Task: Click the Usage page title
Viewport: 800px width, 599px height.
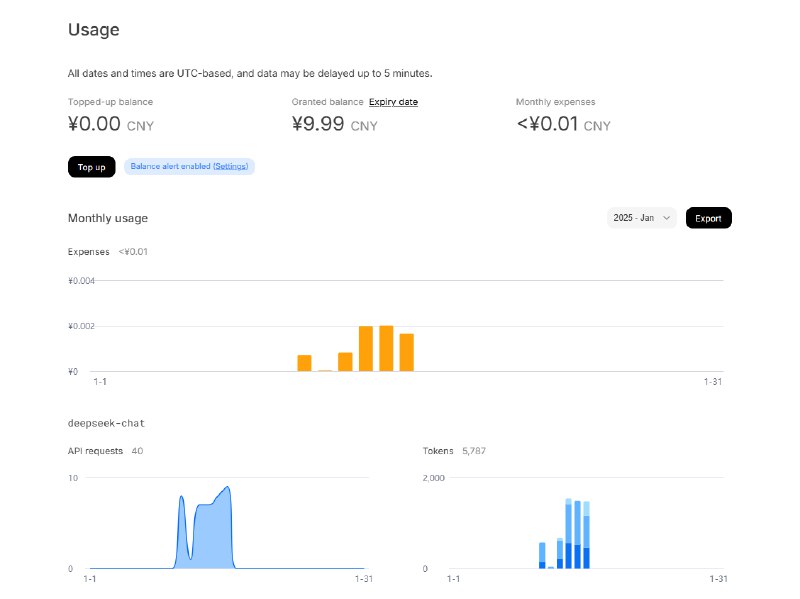Action: click(x=93, y=30)
